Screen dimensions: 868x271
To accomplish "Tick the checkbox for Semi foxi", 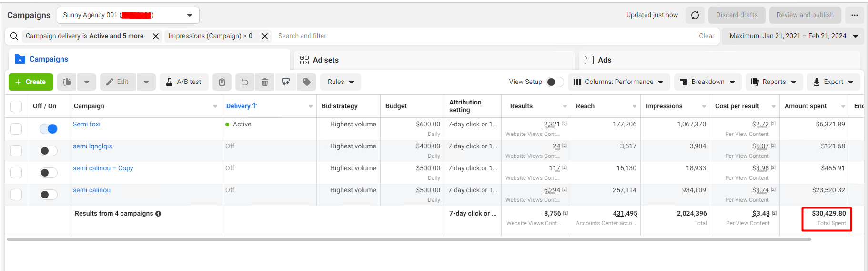I will pyautogui.click(x=16, y=129).
